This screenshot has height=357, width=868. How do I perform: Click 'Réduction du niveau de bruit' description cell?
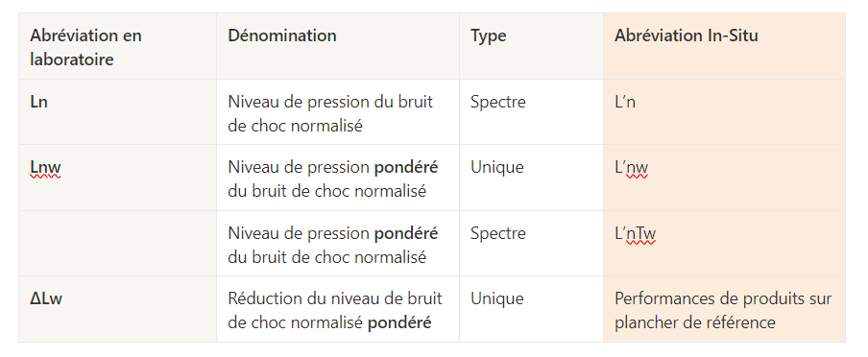(338, 309)
